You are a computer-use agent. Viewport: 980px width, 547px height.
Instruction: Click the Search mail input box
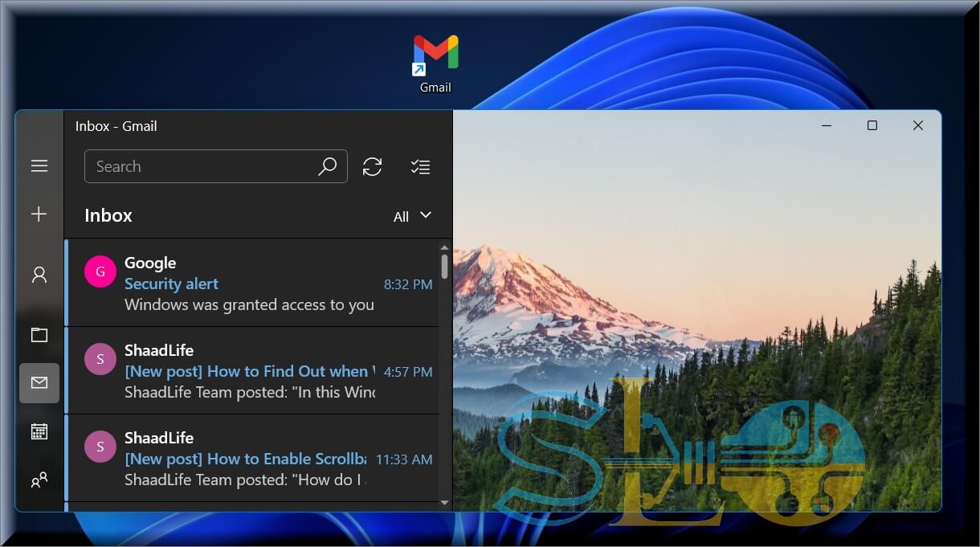216,166
